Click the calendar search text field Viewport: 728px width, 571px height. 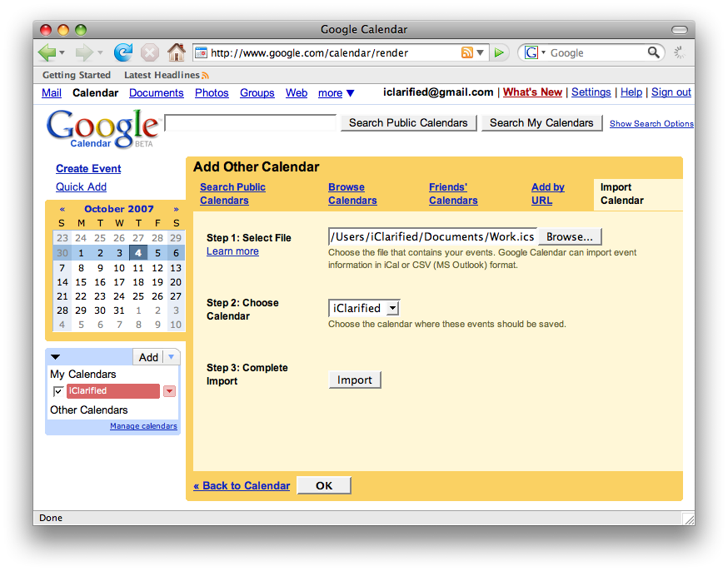[x=250, y=123]
